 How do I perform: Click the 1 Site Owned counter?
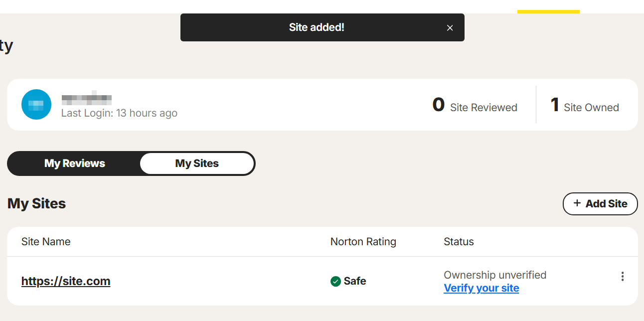(585, 105)
